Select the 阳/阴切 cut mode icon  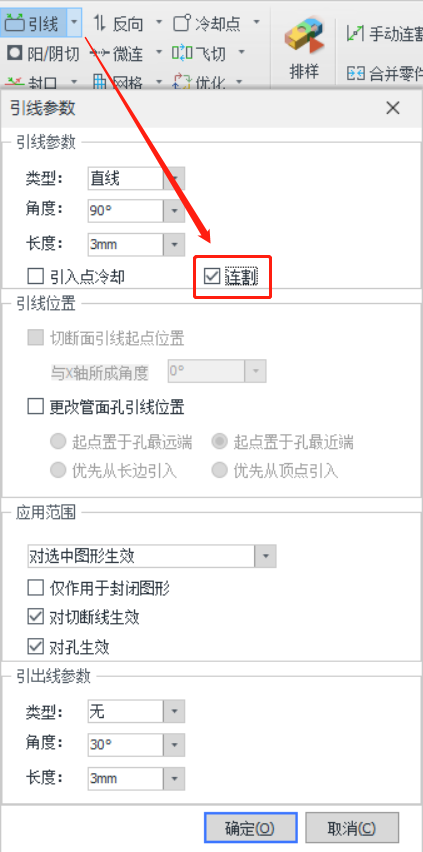[15, 53]
